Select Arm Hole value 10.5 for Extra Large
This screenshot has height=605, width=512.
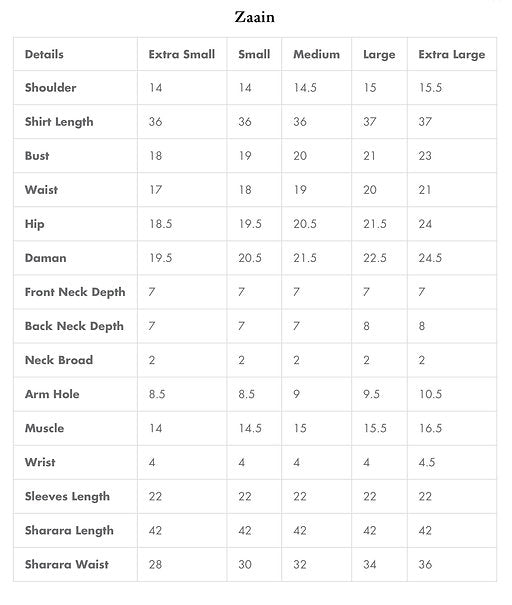pyautogui.click(x=430, y=394)
